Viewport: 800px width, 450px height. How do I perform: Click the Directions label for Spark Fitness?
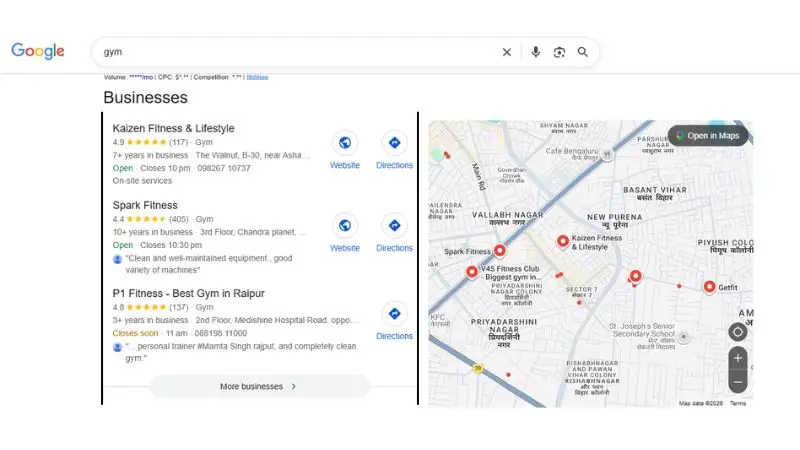click(x=394, y=248)
